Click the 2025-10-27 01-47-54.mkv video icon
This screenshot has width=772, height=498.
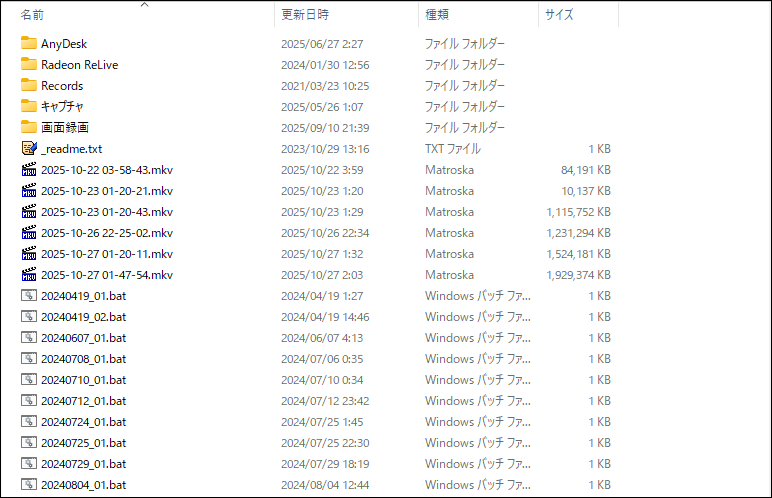click(x=28, y=275)
